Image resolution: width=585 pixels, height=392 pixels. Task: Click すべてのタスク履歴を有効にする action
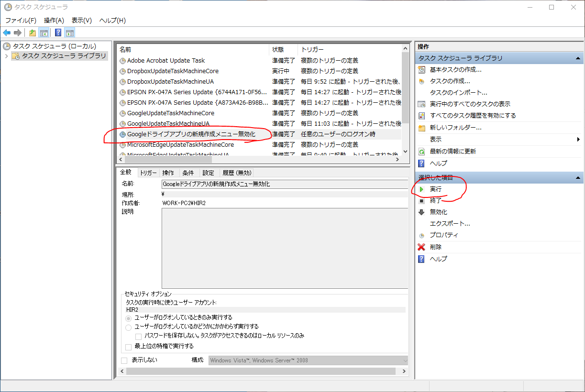point(473,115)
